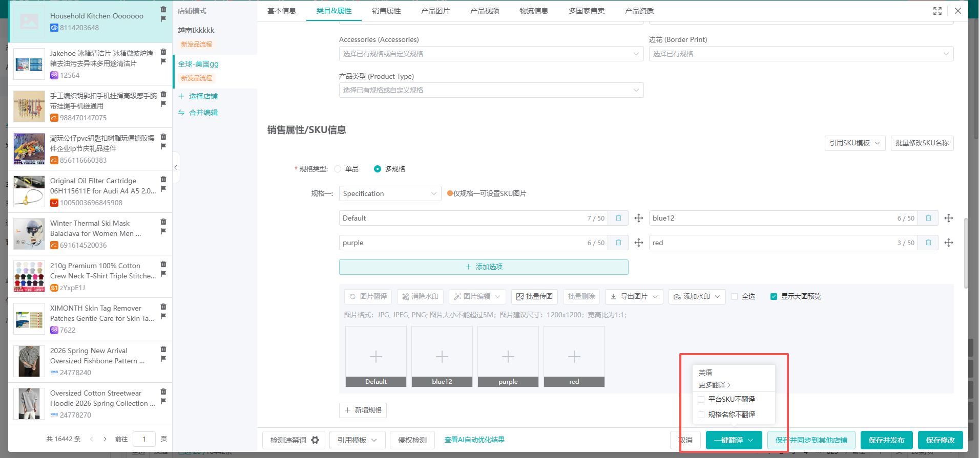Expand the 一键翻译 arrow menu
The image size is (980, 458).
pos(750,440)
